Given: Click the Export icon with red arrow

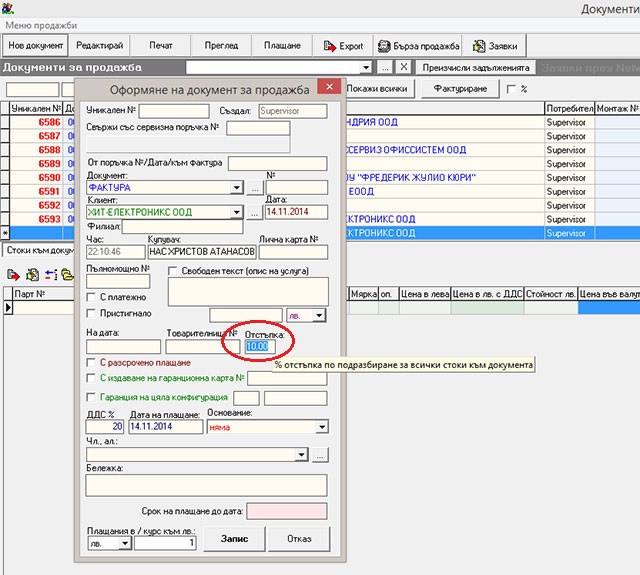Looking at the screenshot, I should pos(329,46).
